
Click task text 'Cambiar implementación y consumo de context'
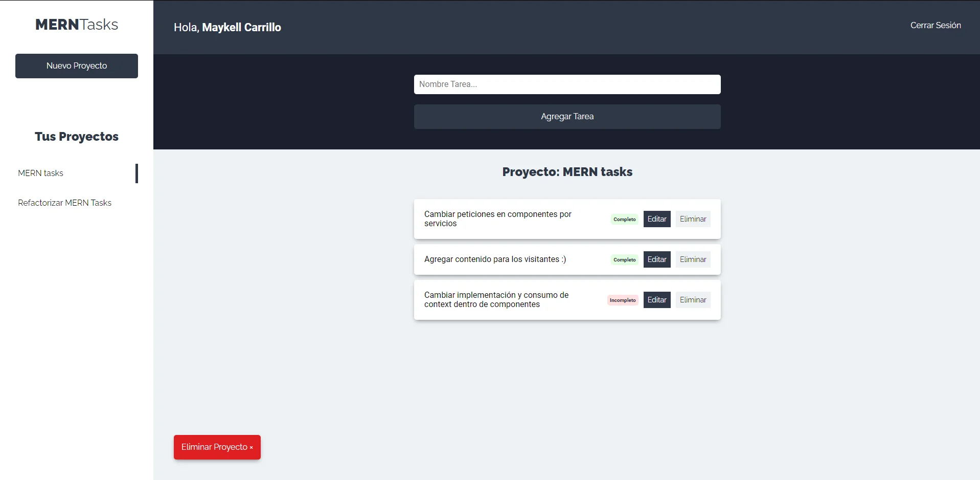pos(496,300)
